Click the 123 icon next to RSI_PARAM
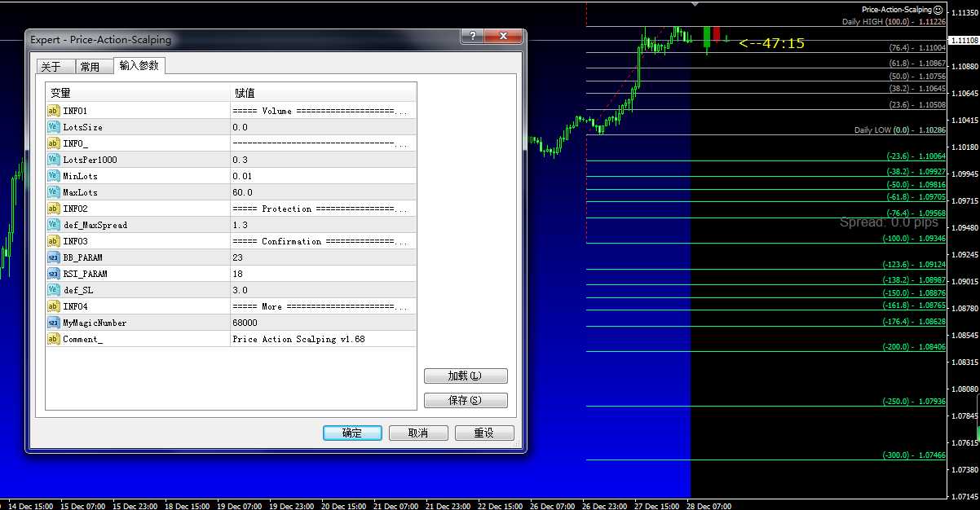 (53, 273)
